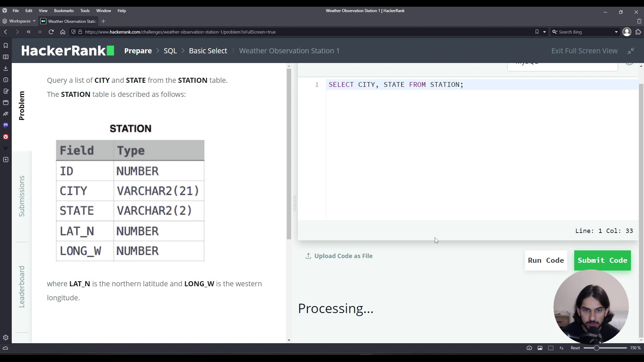The width and height of the screenshot is (644, 362).
Task: Open the Tools menu
Action: [x=85, y=10]
